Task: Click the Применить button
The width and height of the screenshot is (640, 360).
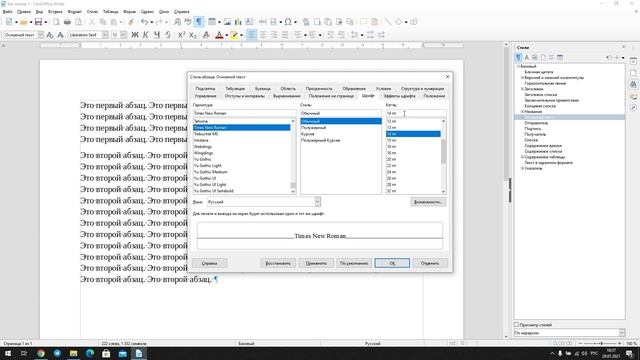Action: tap(316, 263)
